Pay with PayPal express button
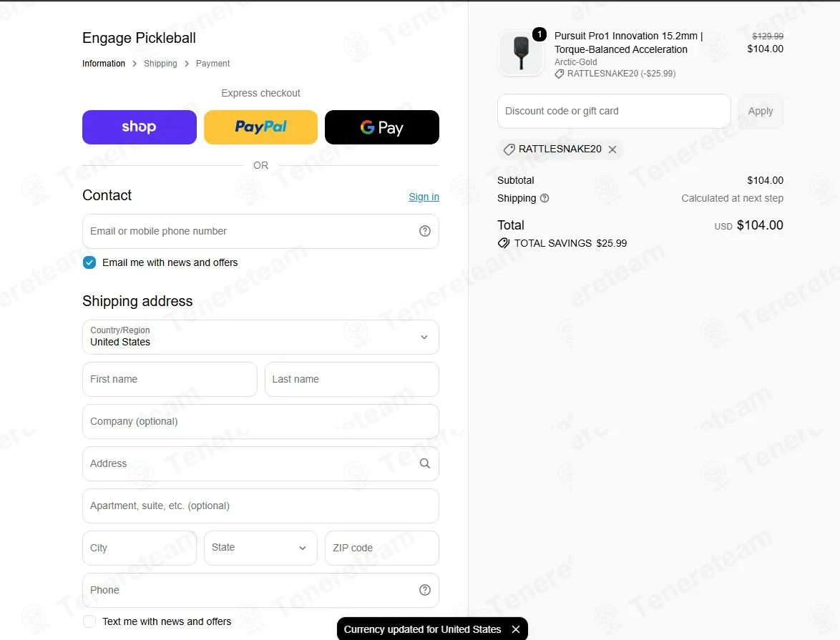 (260, 127)
